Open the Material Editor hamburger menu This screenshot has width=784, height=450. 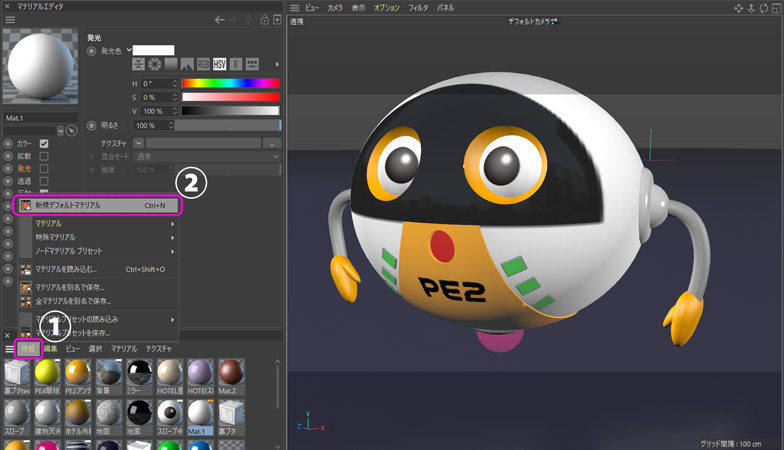[10, 19]
